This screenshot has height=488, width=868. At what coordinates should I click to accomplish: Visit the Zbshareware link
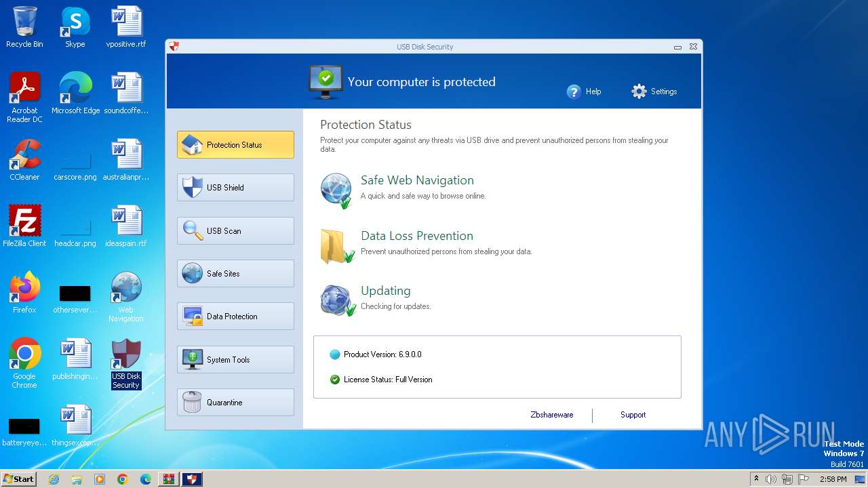552,415
